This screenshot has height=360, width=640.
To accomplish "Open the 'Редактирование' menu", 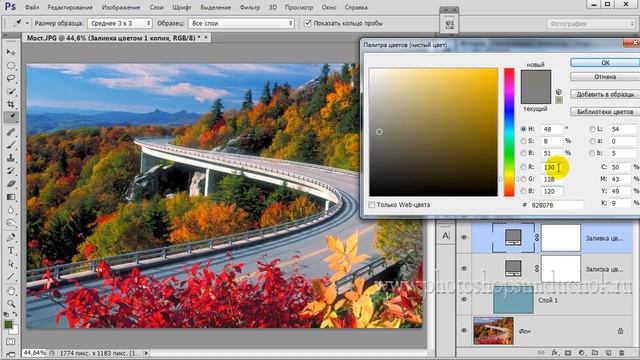I will (x=70, y=7).
